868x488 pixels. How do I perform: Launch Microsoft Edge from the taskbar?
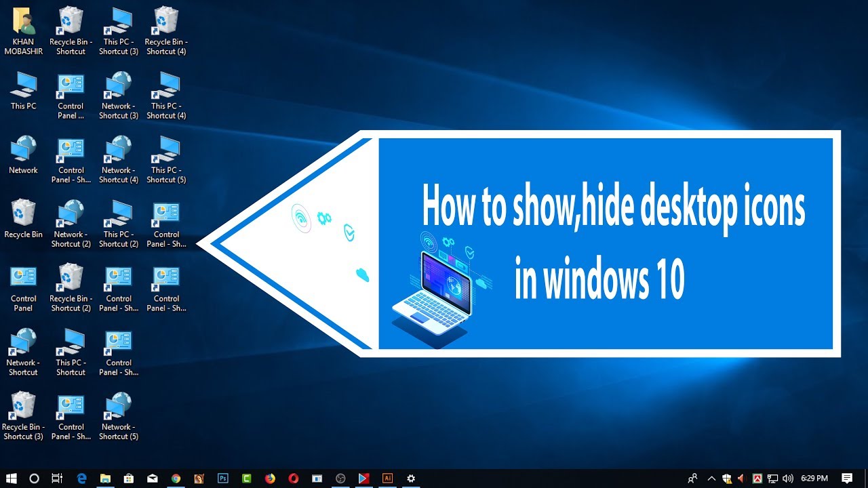click(82, 478)
